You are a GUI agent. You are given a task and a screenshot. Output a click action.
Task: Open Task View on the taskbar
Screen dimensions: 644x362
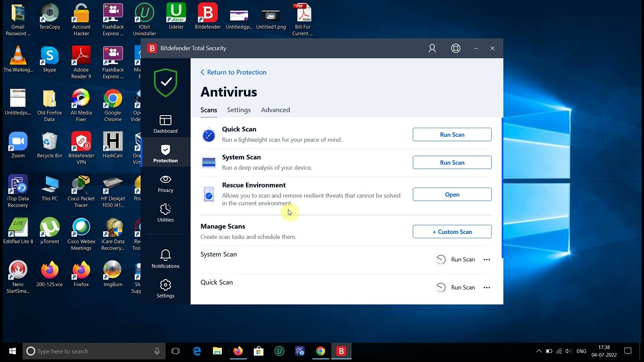[176, 351]
